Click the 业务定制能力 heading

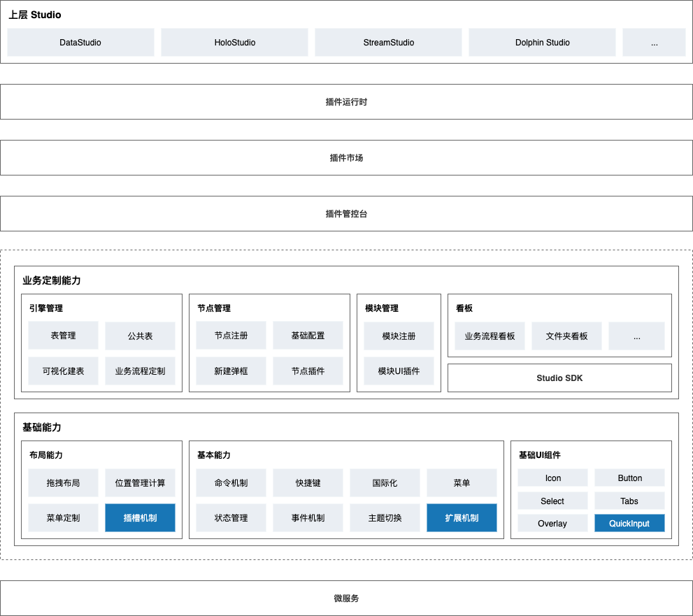51,280
